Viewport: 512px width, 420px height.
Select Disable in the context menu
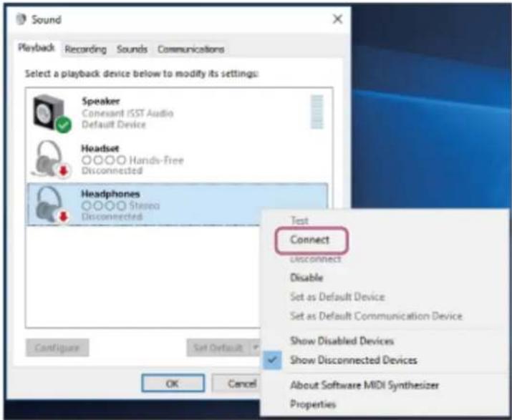pos(306,278)
